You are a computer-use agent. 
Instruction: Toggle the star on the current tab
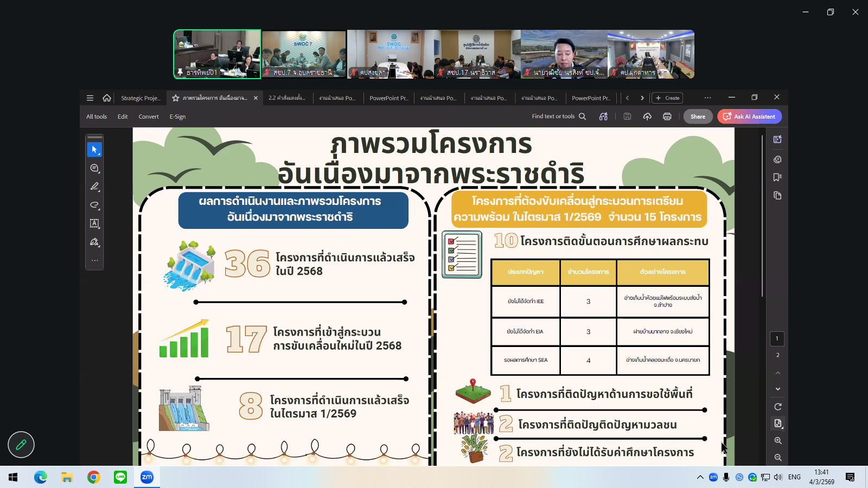pos(175,98)
